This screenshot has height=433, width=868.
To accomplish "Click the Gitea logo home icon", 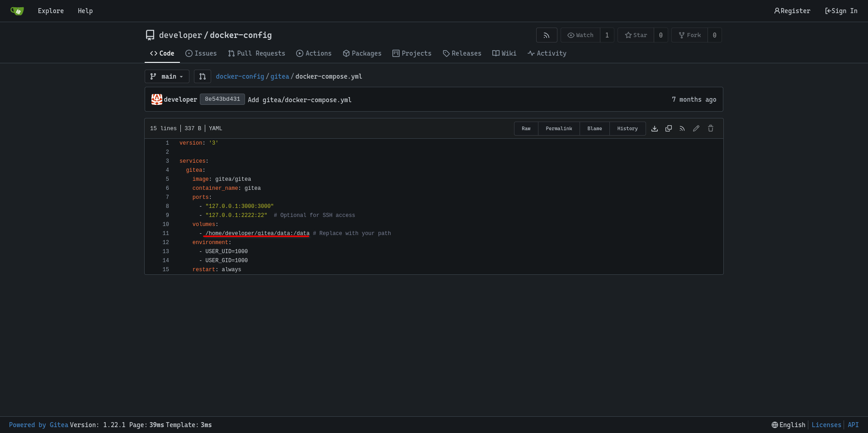I will click(17, 11).
